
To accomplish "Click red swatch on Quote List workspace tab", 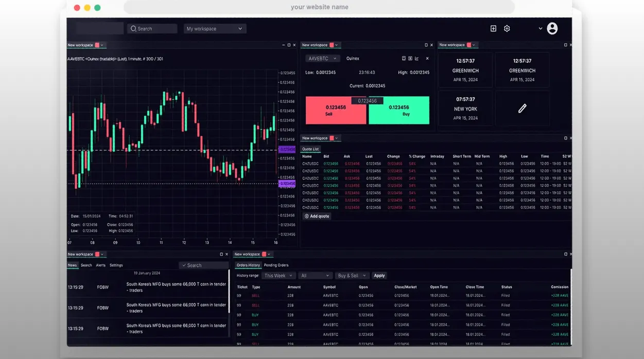I will coord(332,138).
